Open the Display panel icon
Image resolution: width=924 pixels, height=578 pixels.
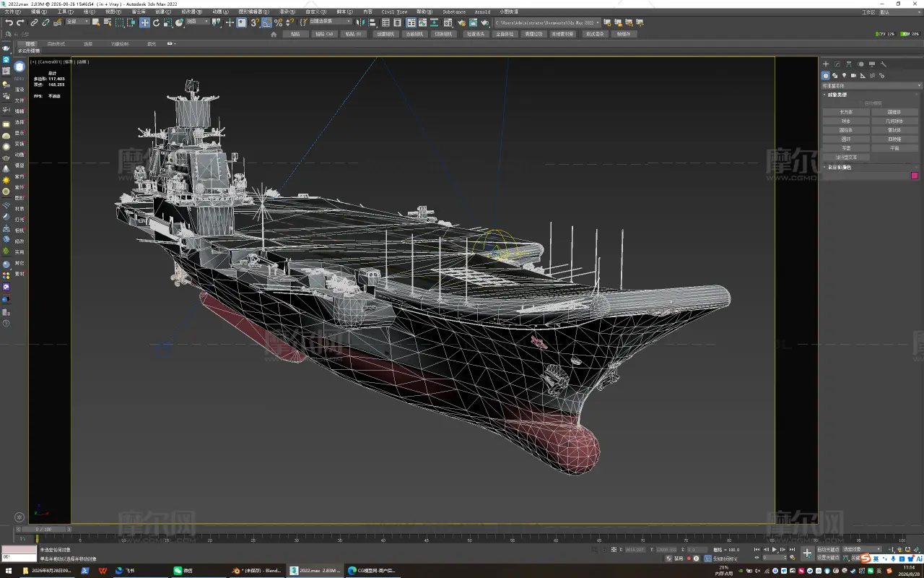872,64
